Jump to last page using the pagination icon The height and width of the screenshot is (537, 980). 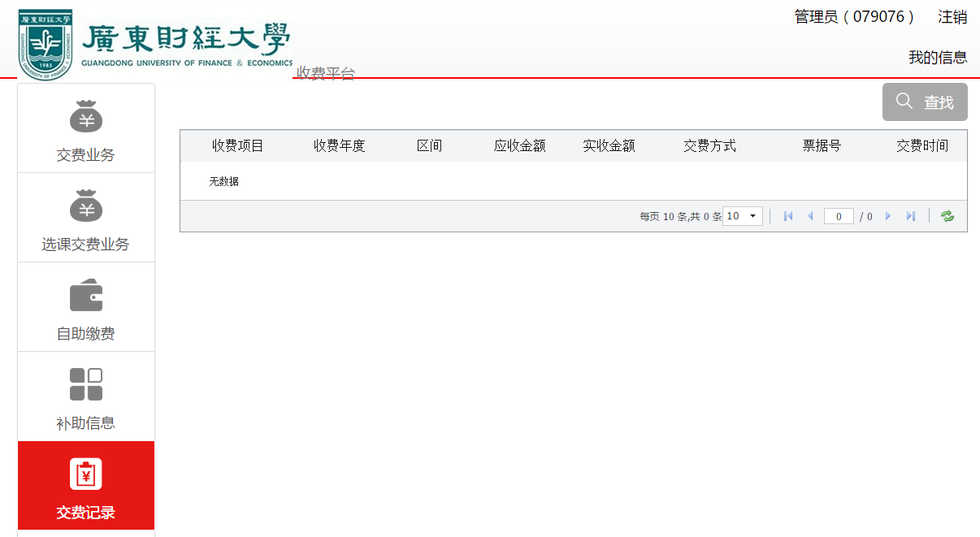click(x=910, y=215)
